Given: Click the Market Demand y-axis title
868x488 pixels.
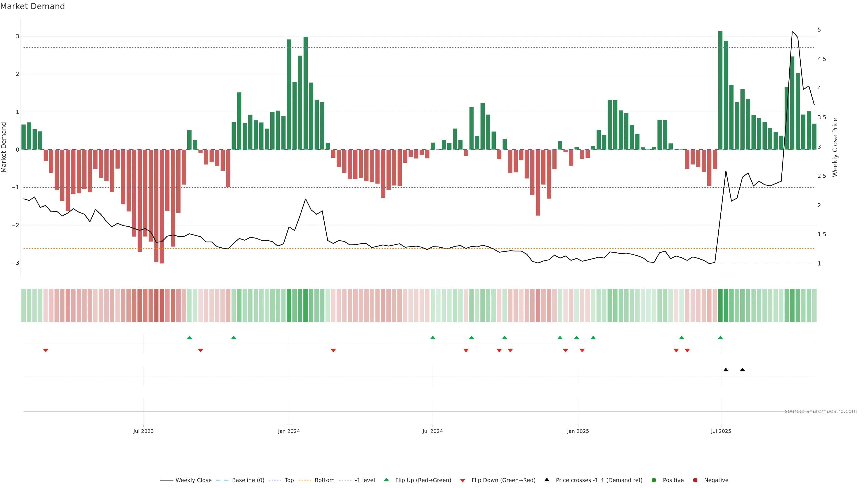Looking at the screenshot, I should (x=4, y=147).
